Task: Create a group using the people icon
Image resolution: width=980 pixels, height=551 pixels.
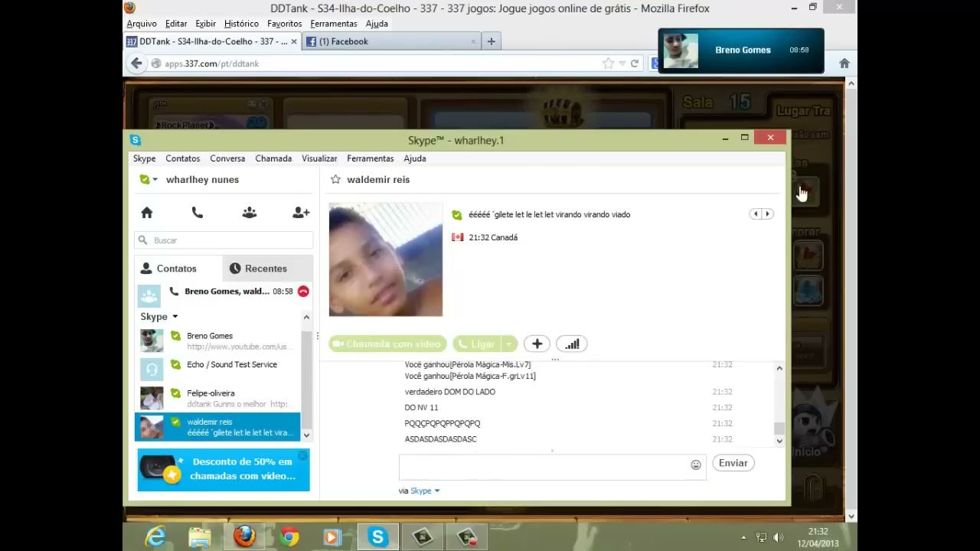Action: [250, 213]
